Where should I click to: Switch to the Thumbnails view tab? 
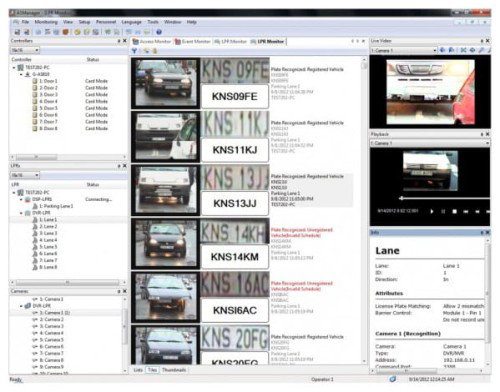pyautogui.click(x=174, y=370)
